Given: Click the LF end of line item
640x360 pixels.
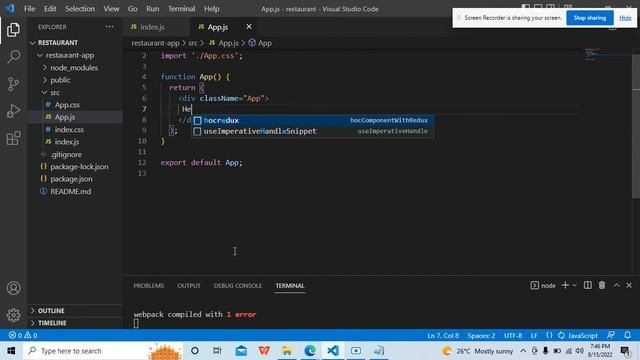Looking at the screenshot, I should 534,336.
